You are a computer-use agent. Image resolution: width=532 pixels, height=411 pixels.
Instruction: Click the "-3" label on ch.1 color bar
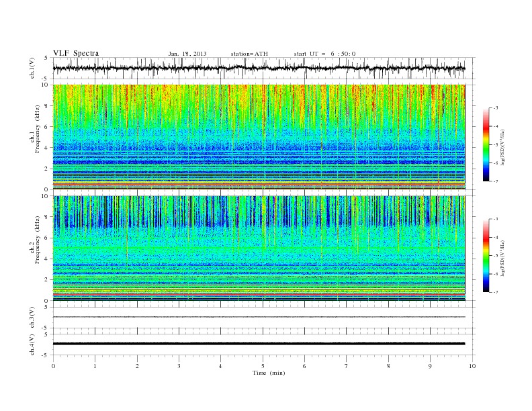point(495,108)
